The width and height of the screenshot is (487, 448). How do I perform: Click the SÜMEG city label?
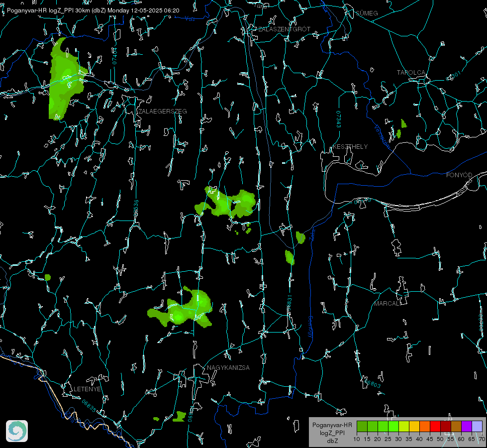(x=367, y=13)
